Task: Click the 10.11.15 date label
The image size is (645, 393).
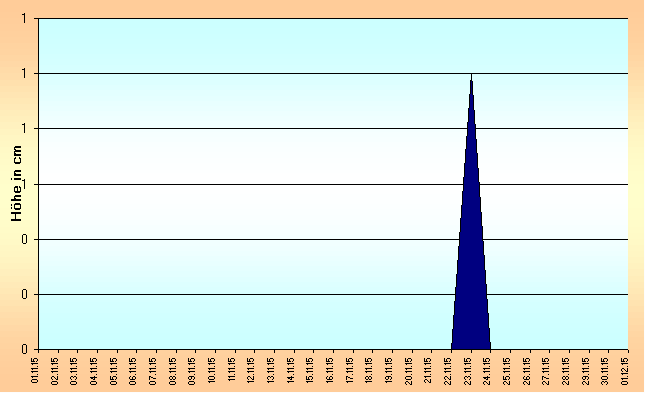Action: pyautogui.click(x=212, y=370)
